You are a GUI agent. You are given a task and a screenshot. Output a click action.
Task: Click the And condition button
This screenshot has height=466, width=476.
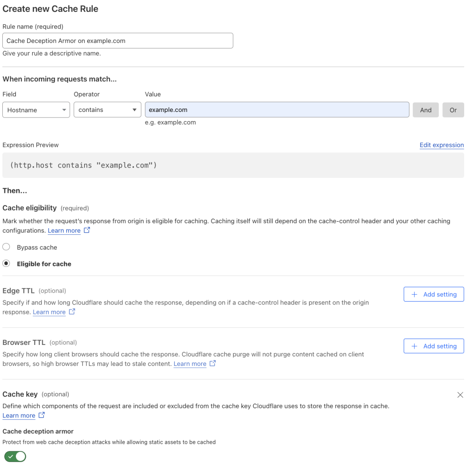click(x=425, y=110)
